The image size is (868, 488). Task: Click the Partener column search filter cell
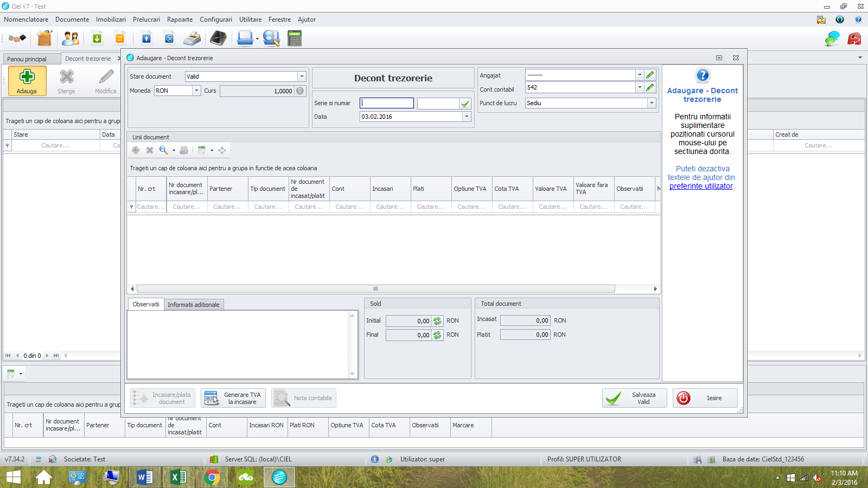tap(227, 207)
